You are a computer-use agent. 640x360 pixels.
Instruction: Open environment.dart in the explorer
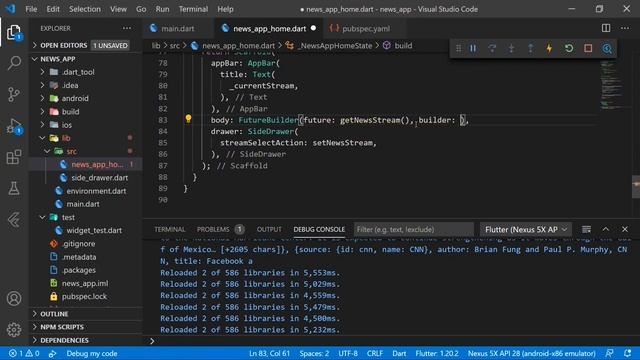click(x=96, y=191)
